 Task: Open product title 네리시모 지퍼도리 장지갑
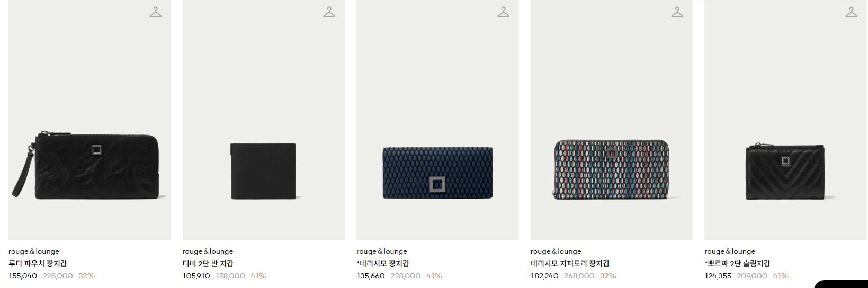[x=570, y=264]
